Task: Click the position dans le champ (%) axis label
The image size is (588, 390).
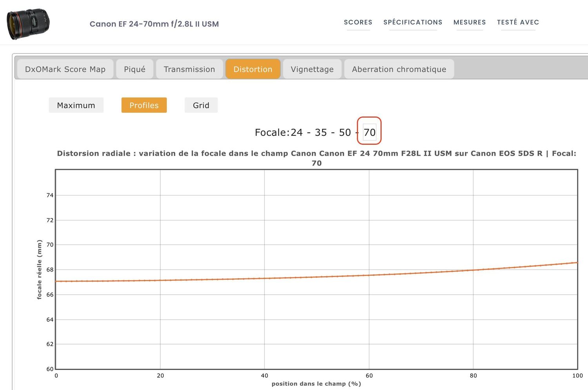Action: (316, 384)
